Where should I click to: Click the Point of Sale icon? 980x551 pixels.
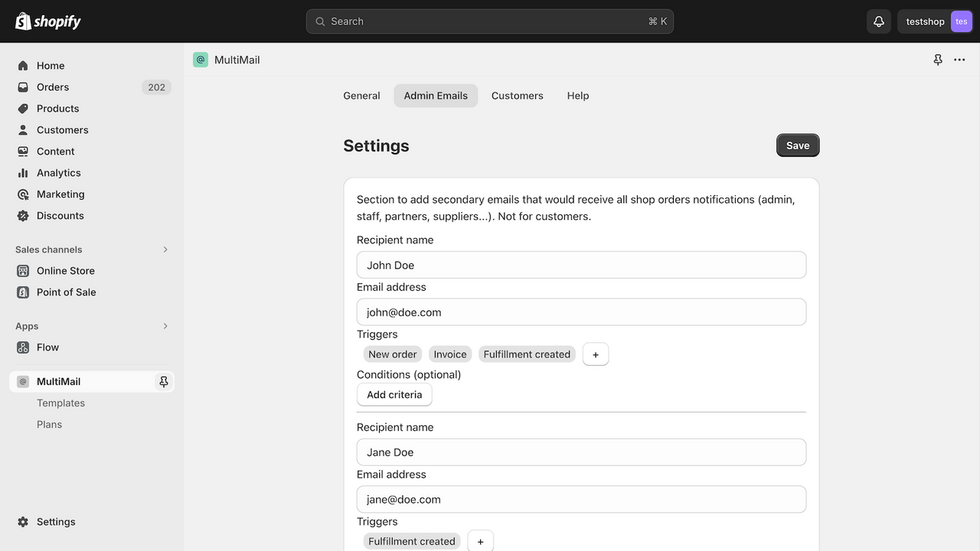pyautogui.click(x=23, y=292)
